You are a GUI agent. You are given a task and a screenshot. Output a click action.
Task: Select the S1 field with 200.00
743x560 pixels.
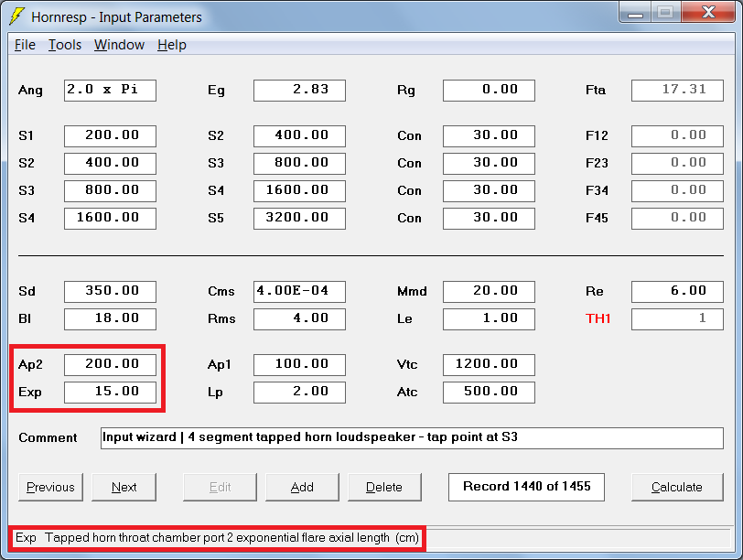tap(110, 136)
